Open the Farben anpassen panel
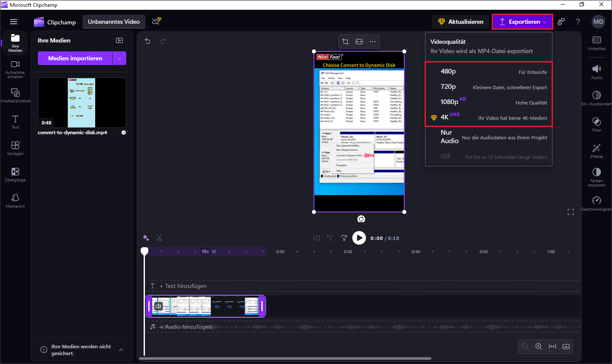 pos(597,177)
